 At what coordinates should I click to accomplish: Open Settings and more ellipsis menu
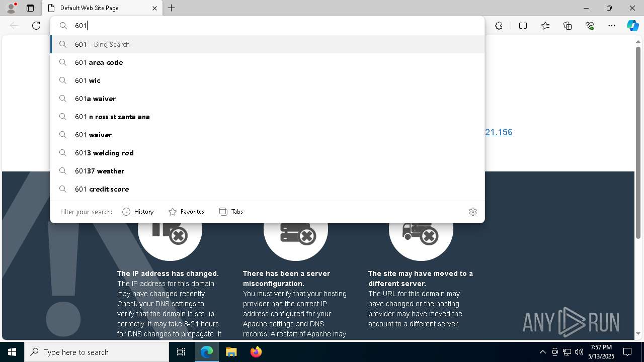[x=612, y=26]
